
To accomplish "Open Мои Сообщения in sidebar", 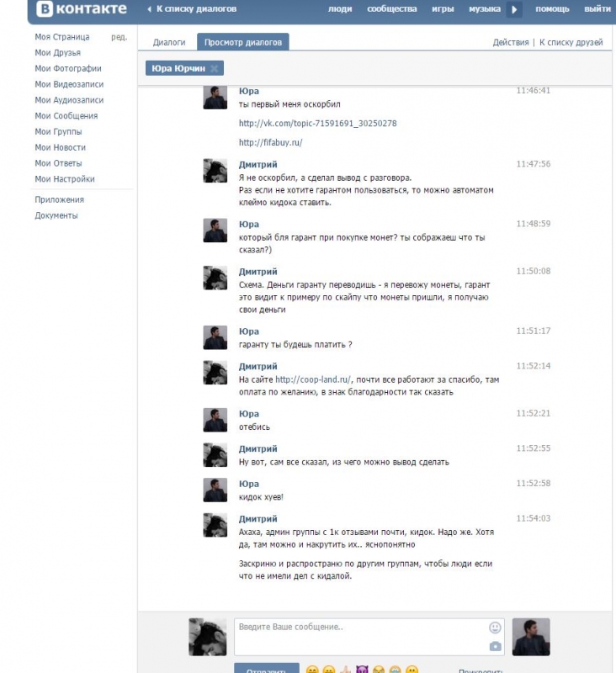I will tap(66, 116).
